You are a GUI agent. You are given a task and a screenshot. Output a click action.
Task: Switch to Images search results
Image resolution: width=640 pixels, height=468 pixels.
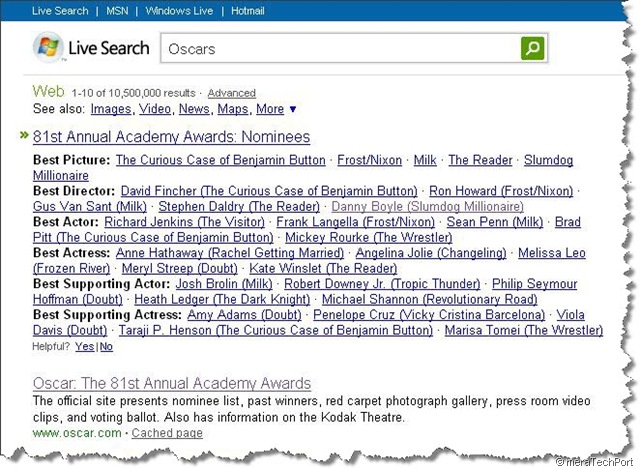[x=111, y=109]
